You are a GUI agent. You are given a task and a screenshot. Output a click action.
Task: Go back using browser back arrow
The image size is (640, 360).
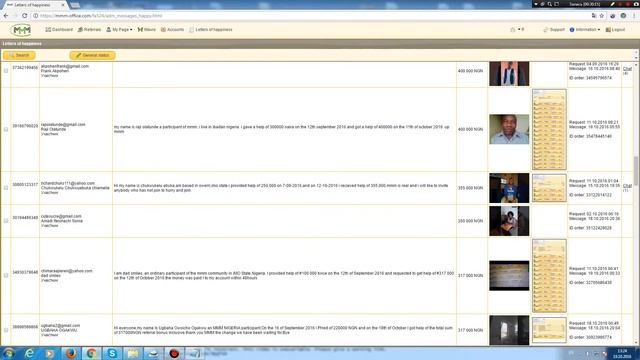6,16
